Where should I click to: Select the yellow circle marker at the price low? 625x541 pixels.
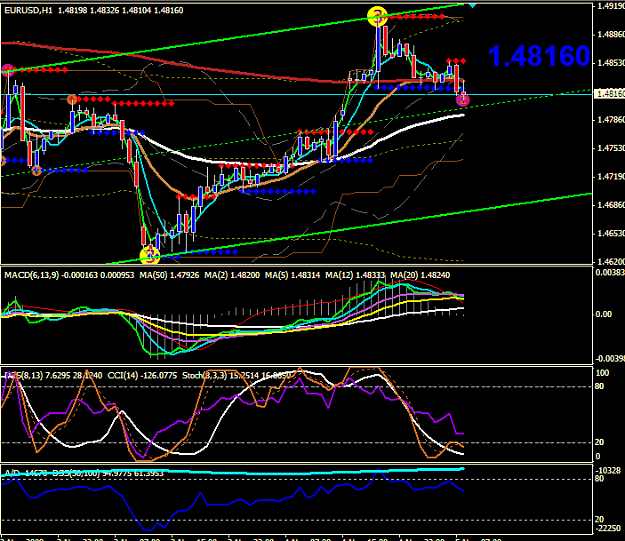coord(150,255)
